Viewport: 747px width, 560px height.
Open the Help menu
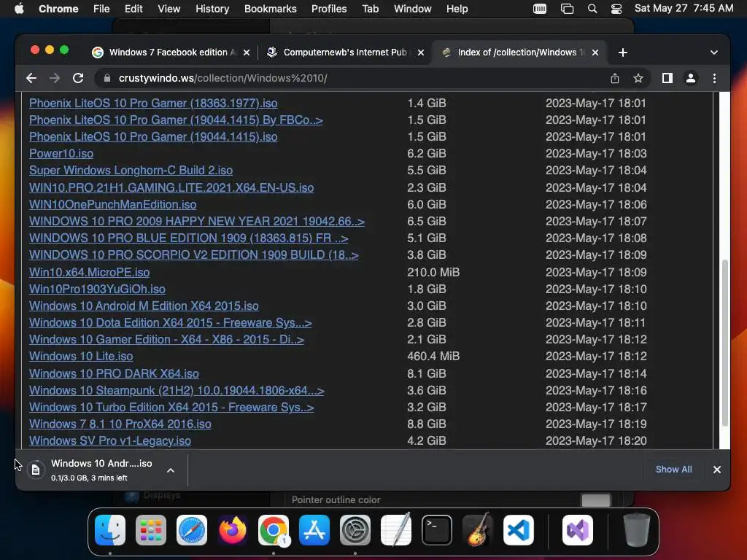point(457,9)
